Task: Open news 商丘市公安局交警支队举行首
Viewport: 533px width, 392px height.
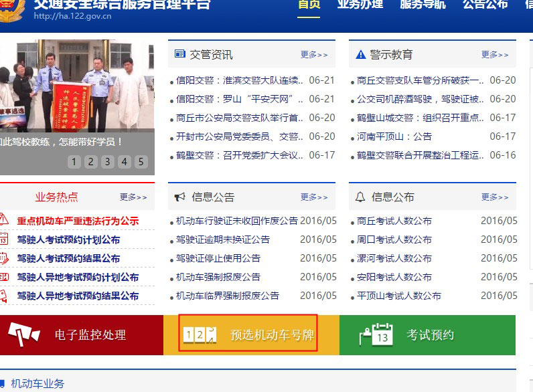Action: coord(239,118)
